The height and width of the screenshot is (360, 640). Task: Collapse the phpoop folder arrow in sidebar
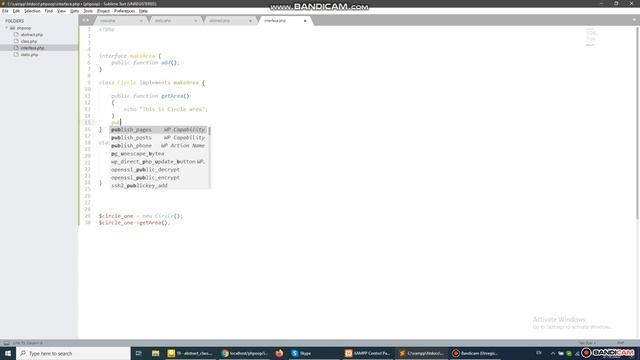click(7, 28)
